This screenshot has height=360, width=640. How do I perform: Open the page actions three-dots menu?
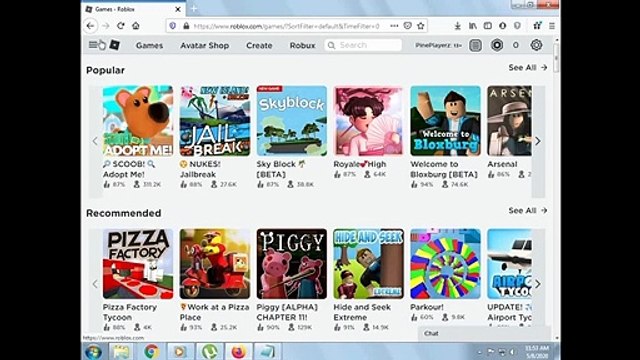pyautogui.click(x=394, y=26)
